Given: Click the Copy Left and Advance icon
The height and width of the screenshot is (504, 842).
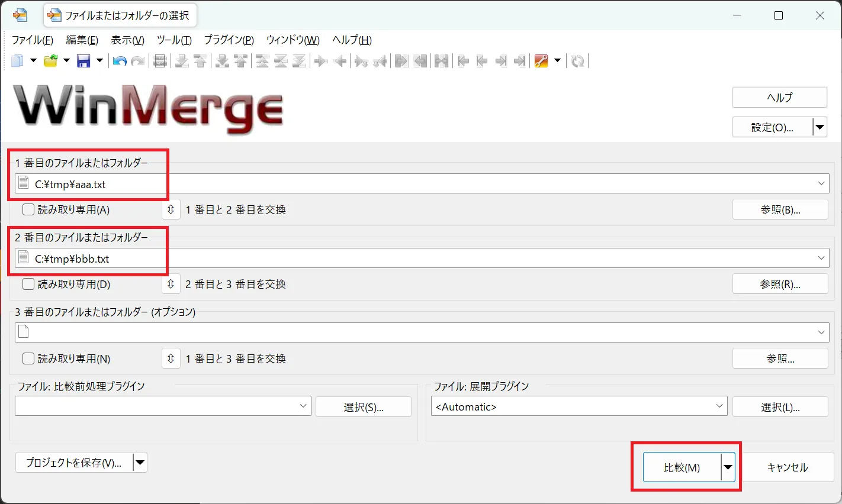Looking at the screenshot, I should click(380, 61).
